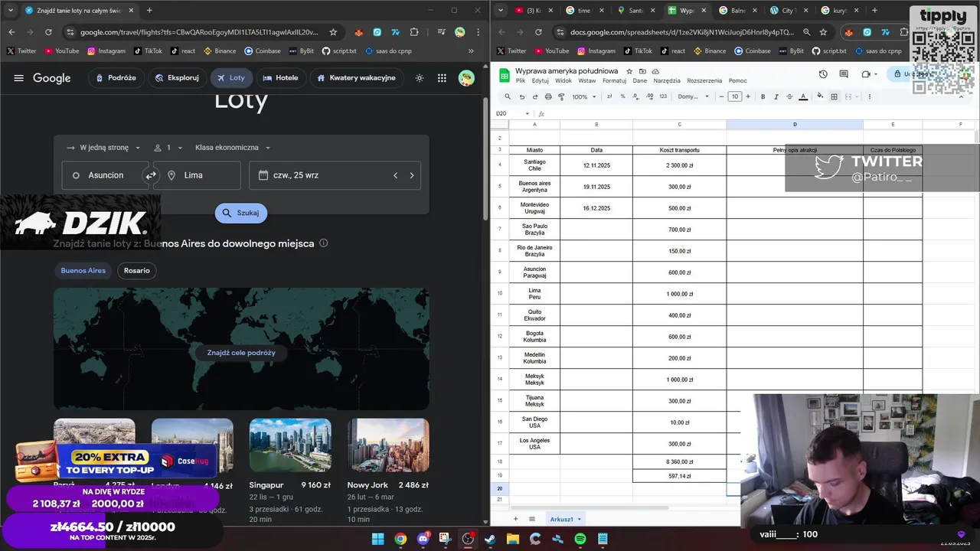Open tab search arrow in left Chrome window
This screenshot has height=551, width=980.
point(11,10)
